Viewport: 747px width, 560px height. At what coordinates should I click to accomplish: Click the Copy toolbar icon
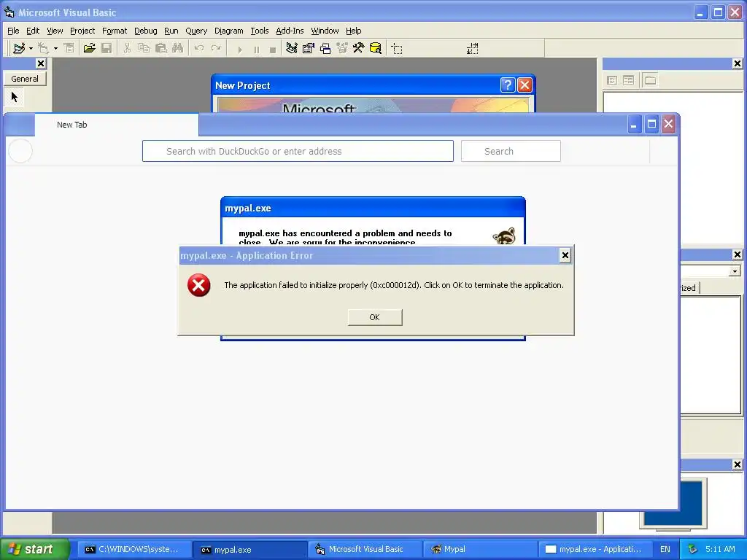tap(144, 49)
